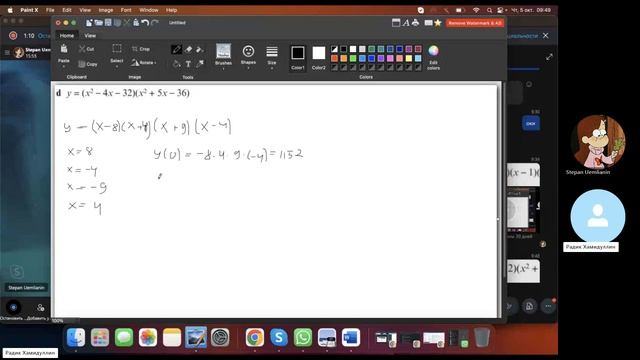Open the Rotate dropdown
This screenshot has width=640, height=360.
(144, 62)
